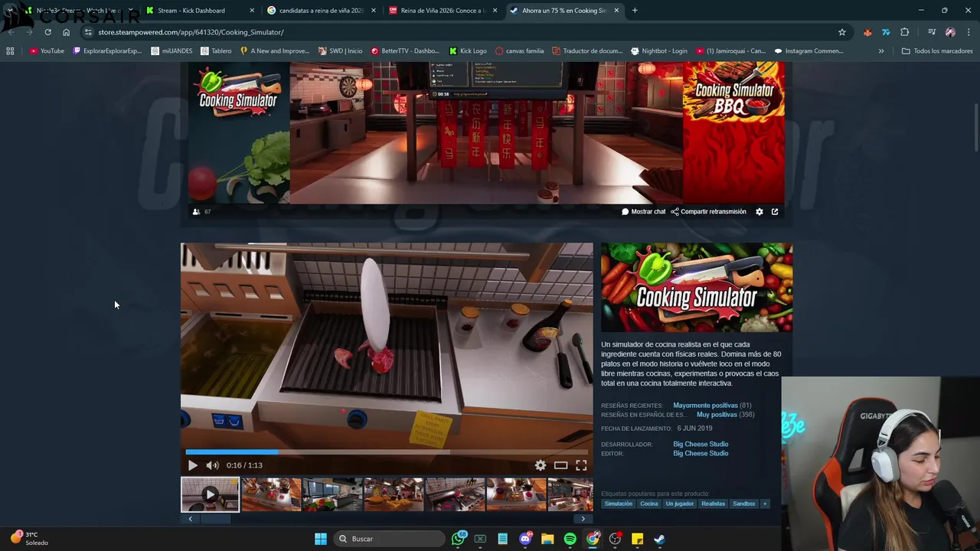980x551 pixels.
Task: Open Kick Logo bookmark
Action: pos(468,51)
